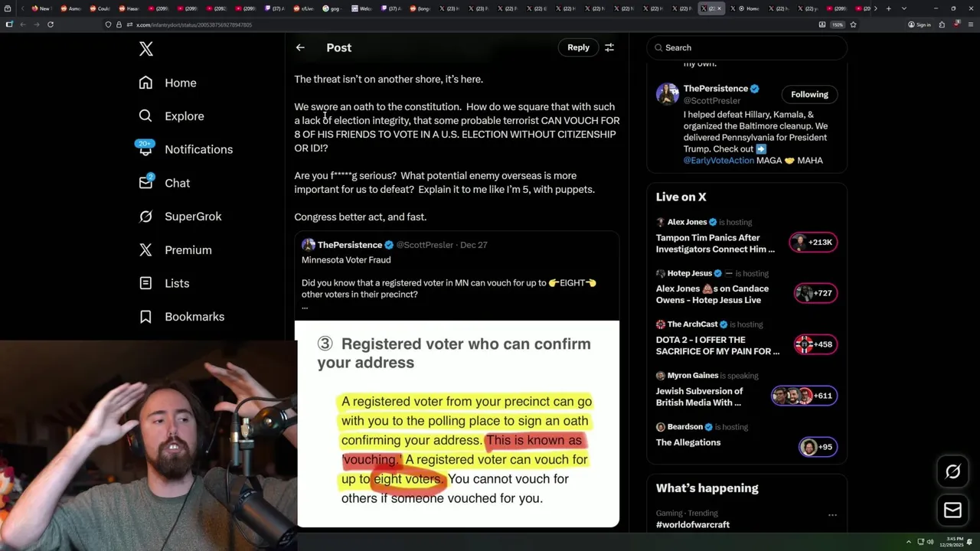
Task: Click the Reply button
Action: click(x=578, y=47)
